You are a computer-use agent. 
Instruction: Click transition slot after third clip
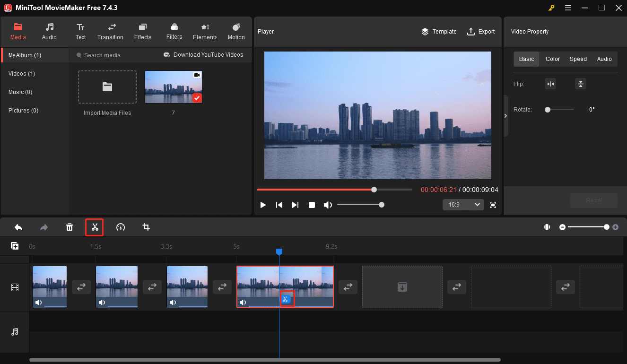pos(222,287)
